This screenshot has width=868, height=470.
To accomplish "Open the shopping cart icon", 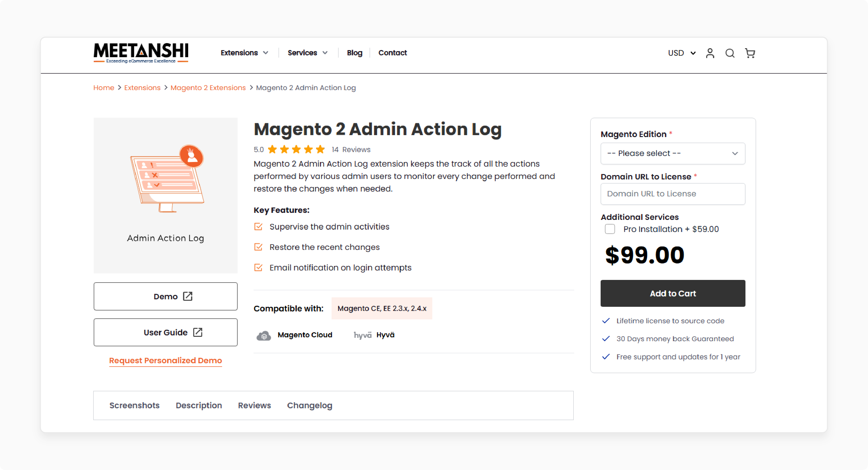I will point(750,53).
